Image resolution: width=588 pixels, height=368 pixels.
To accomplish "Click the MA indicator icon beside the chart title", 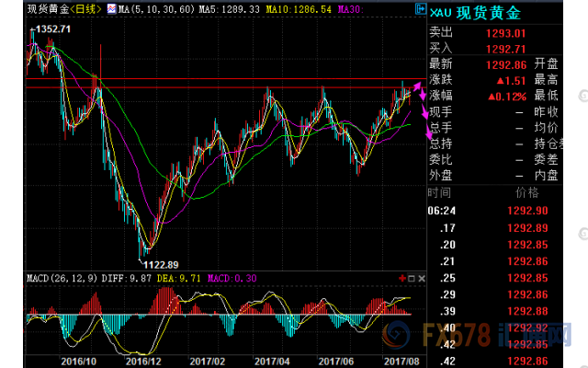I will tap(111, 9).
